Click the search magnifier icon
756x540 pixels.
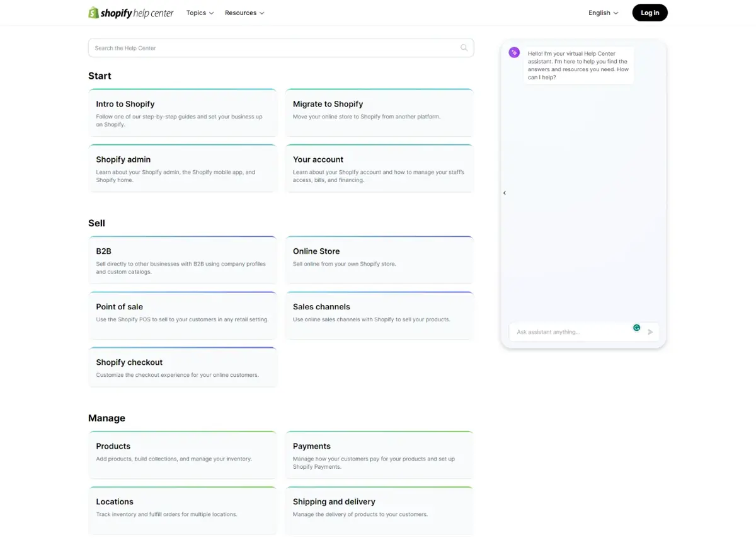pyautogui.click(x=464, y=48)
